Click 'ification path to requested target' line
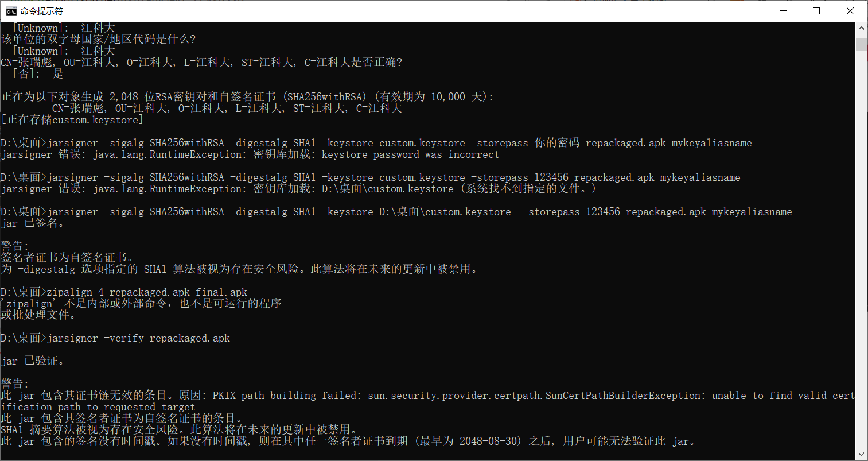Image resolution: width=868 pixels, height=461 pixels. coord(98,406)
